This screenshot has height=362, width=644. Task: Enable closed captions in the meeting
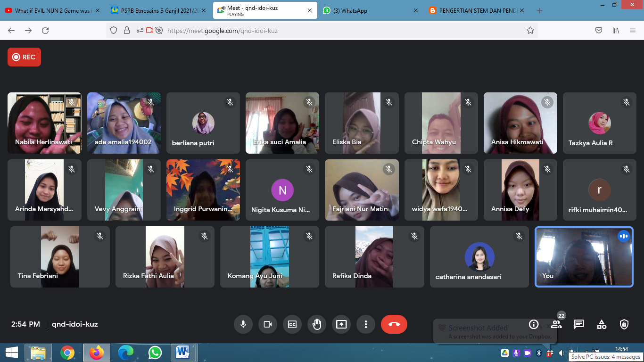[x=292, y=324]
